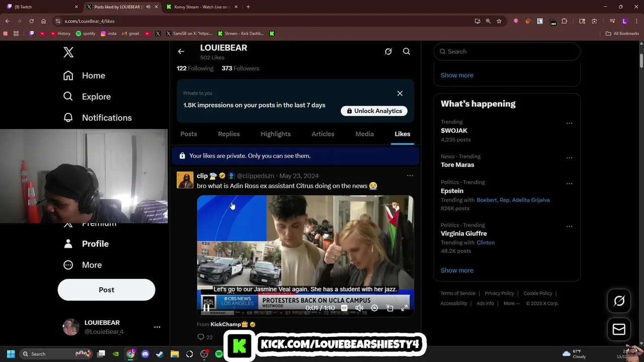Switch to the Posts tab

point(189,134)
